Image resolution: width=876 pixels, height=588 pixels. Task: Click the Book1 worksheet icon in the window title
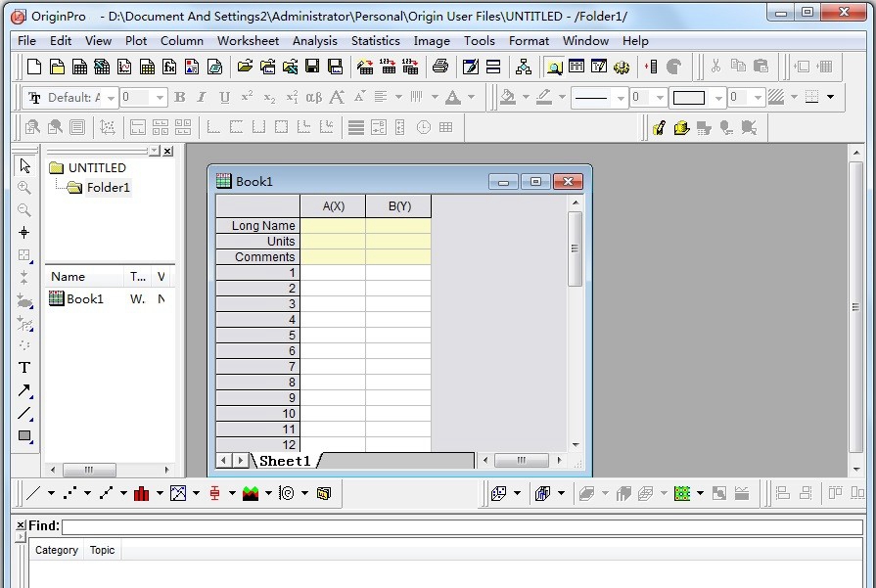pyautogui.click(x=223, y=180)
